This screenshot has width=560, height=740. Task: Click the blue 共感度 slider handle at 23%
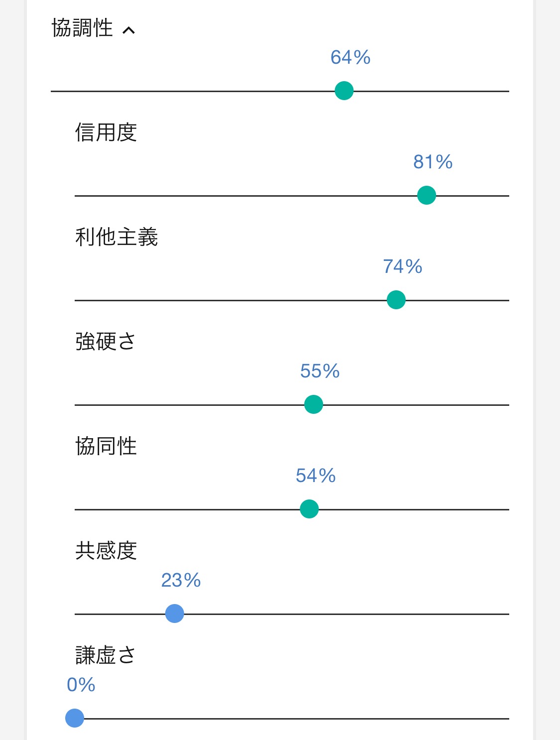tap(175, 614)
